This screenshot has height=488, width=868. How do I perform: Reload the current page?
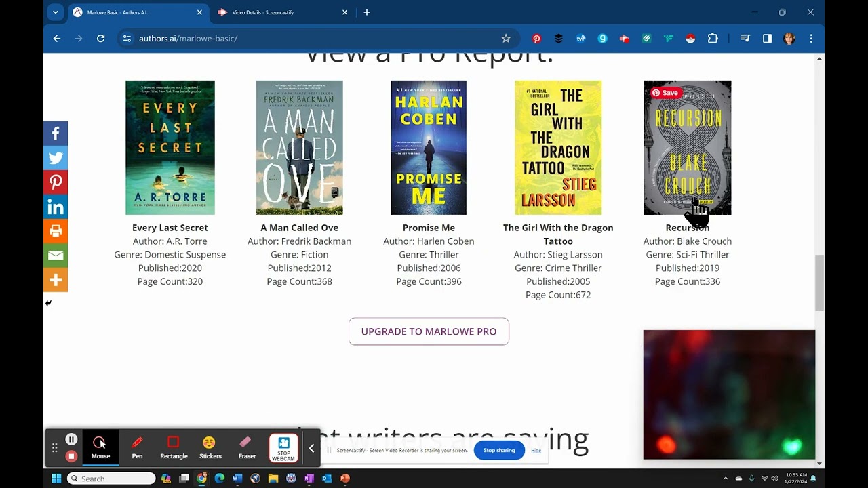[100, 39]
